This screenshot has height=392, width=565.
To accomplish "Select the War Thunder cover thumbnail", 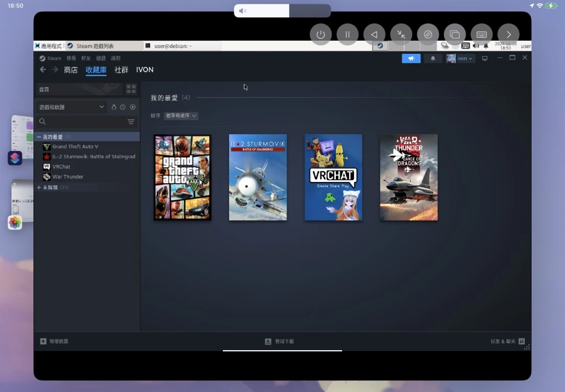I will pyautogui.click(x=409, y=177).
